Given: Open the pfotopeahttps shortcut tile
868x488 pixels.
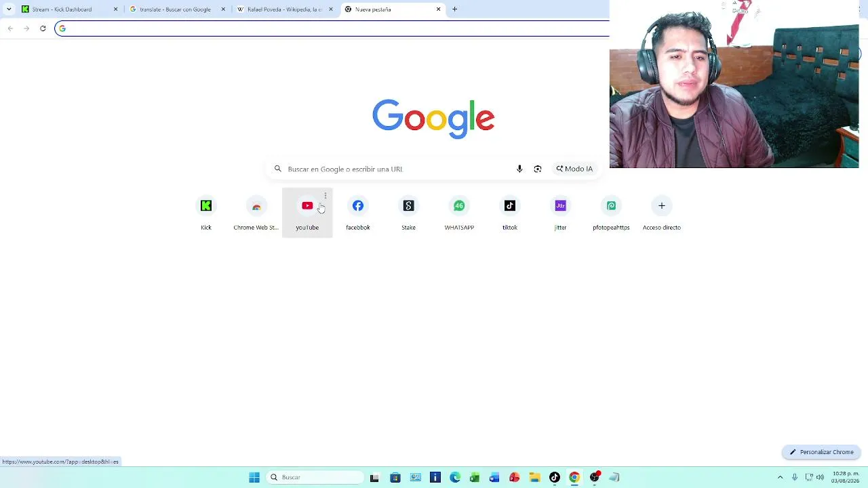Looking at the screenshot, I should point(611,213).
